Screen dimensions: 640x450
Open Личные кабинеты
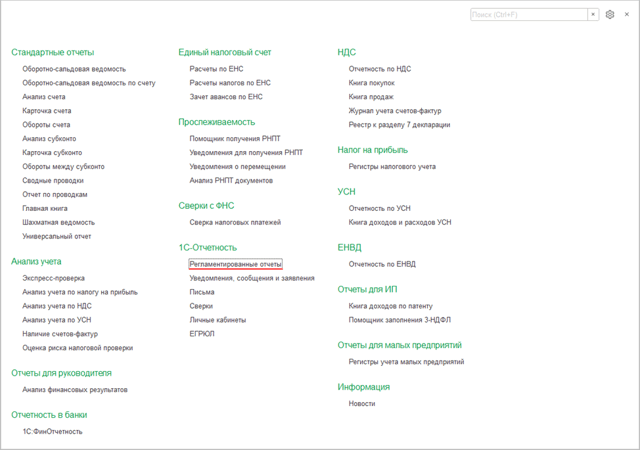coord(218,320)
